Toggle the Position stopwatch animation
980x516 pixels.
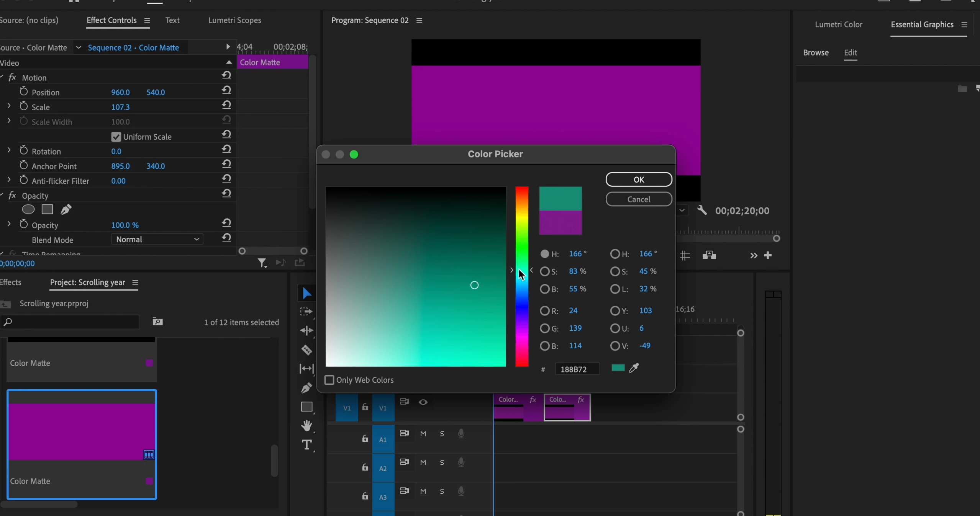click(x=24, y=92)
